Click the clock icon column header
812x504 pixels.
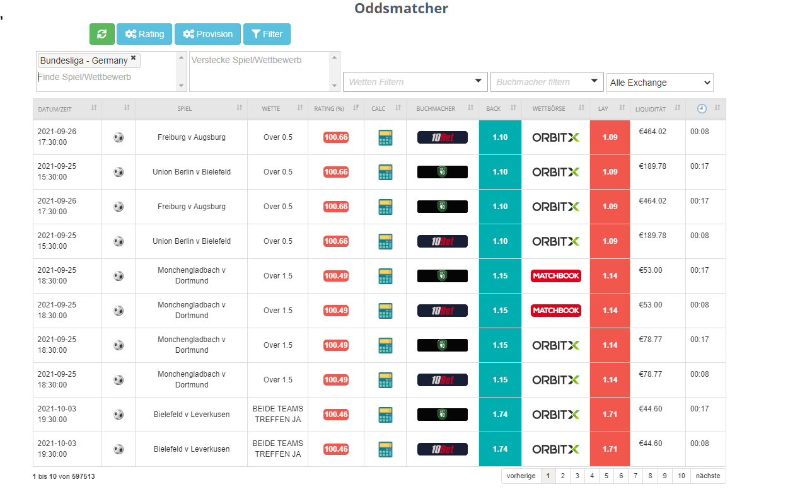click(702, 109)
